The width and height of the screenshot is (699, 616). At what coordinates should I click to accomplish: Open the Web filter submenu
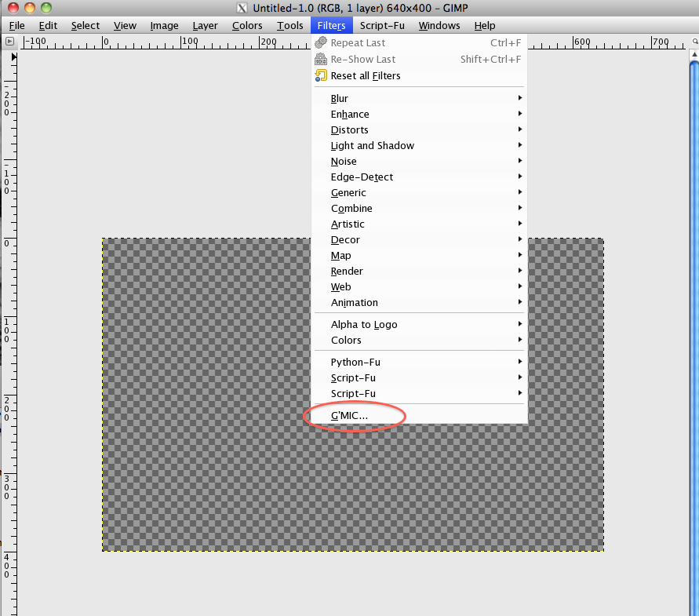pyautogui.click(x=419, y=286)
